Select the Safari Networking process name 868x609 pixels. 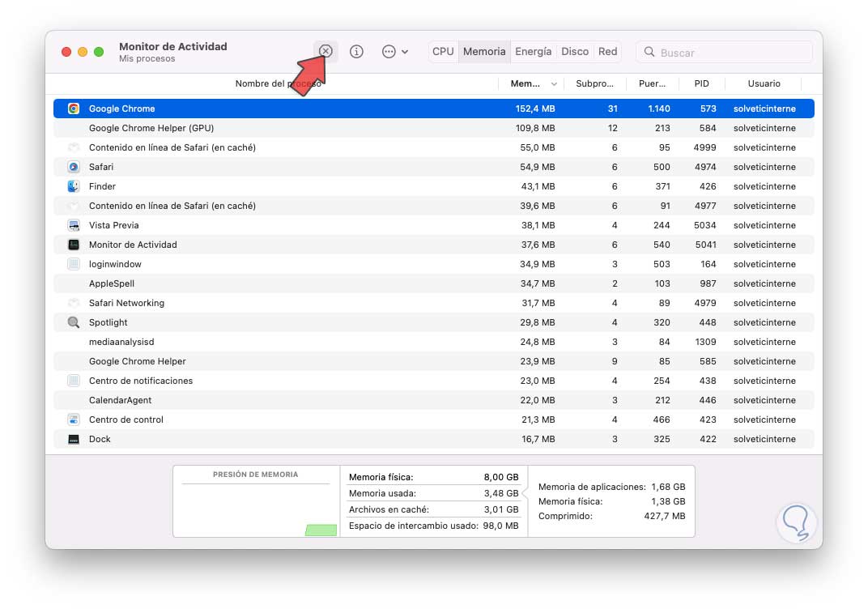[126, 303]
